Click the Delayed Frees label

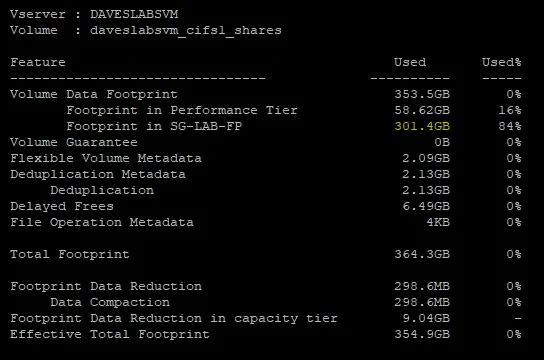(x=62, y=206)
